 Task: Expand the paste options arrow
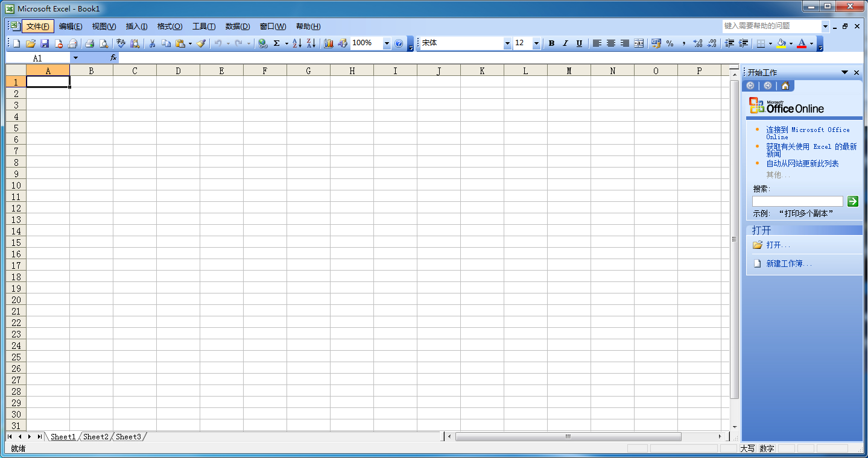point(190,43)
